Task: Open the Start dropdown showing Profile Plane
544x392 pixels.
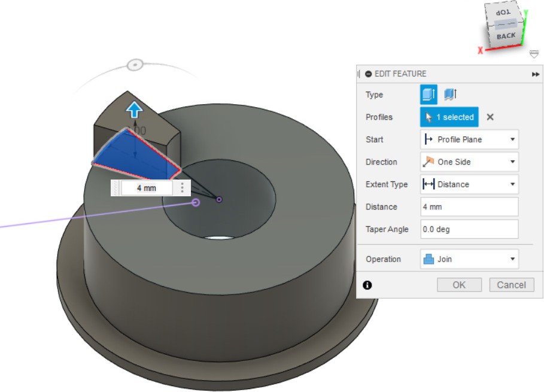Action: click(469, 139)
